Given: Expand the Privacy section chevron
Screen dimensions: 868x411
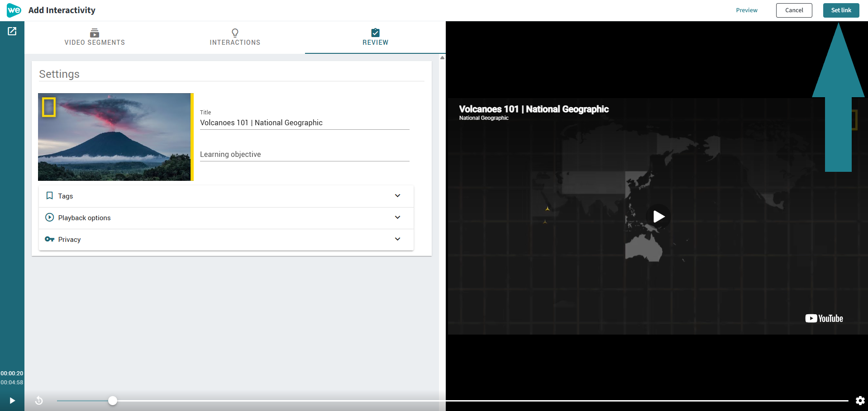Looking at the screenshot, I should point(397,239).
